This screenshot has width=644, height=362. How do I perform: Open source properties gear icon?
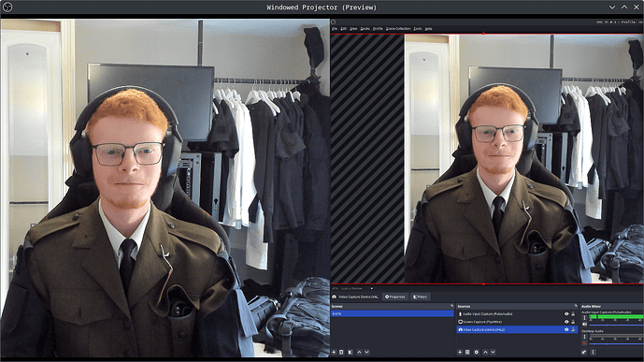[477, 352]
